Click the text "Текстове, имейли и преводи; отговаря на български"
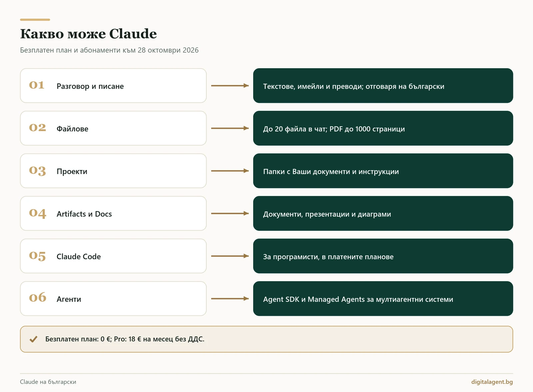533x392 pixels. (354, 87)
